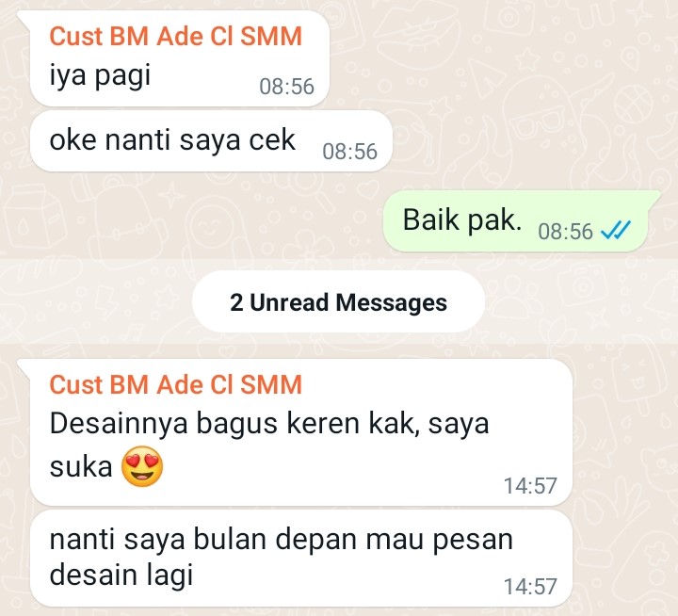Open sender name above "Desainnya bagus" message
This screenshot has height=616, width=678.
(175, 384)
